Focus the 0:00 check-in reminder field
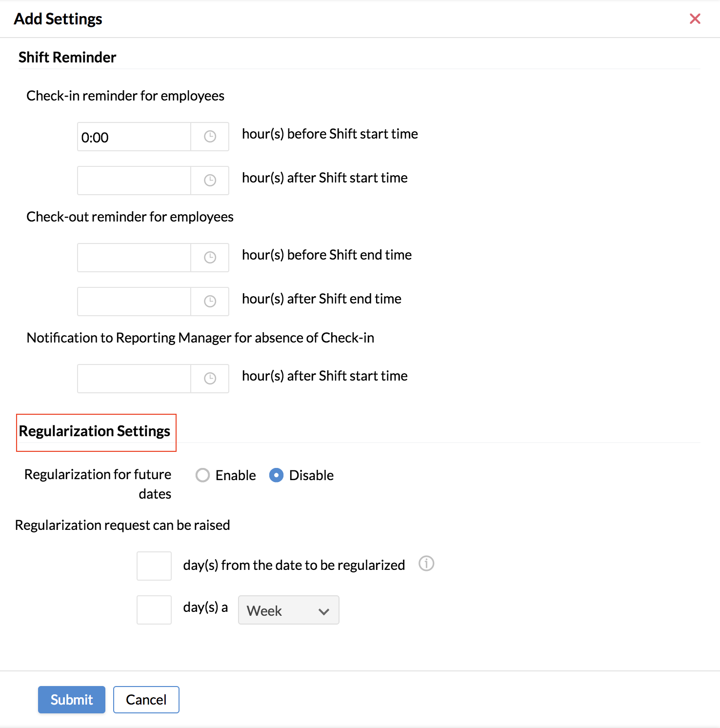Viewport: 720px width, 728px height. [x=134, y=137]
